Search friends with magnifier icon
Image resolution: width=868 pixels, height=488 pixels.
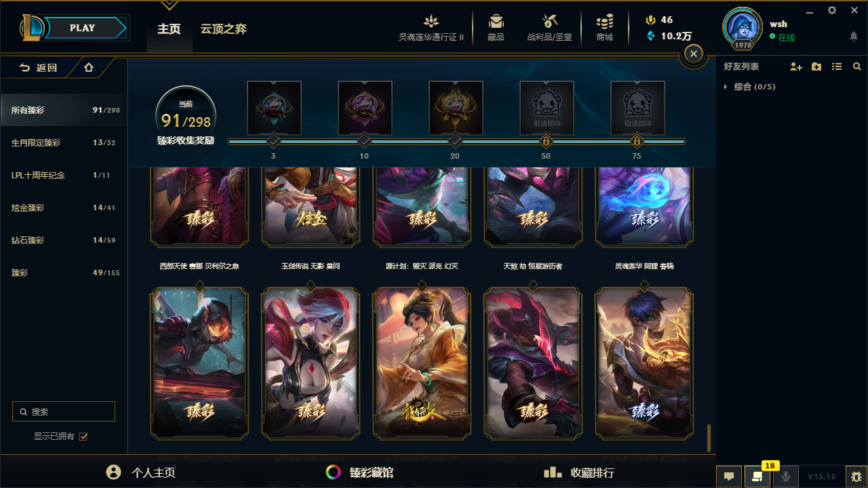857,66
